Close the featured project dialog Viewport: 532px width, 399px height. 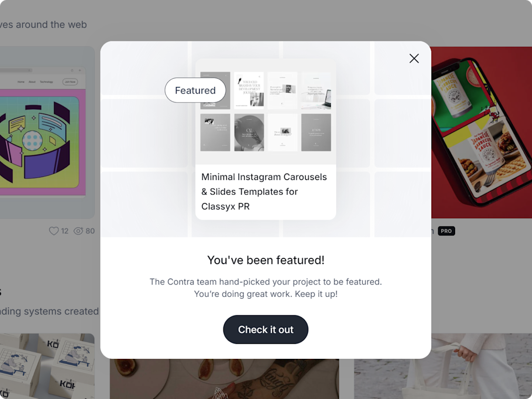coord(414,59)
